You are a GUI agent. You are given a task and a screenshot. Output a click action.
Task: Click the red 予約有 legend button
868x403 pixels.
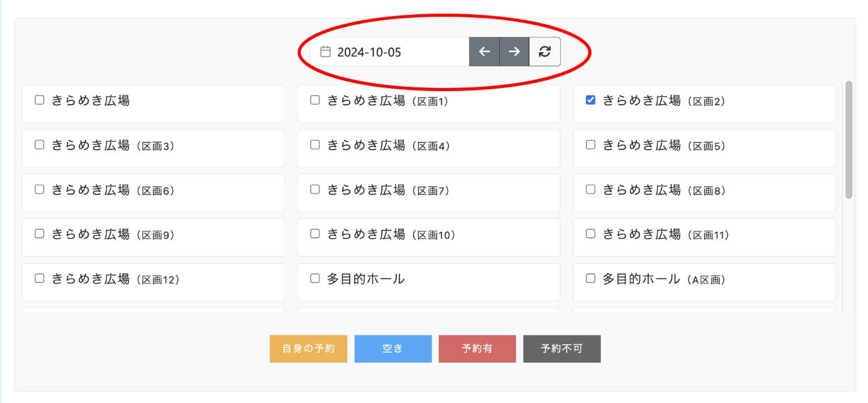coord(477,348)
